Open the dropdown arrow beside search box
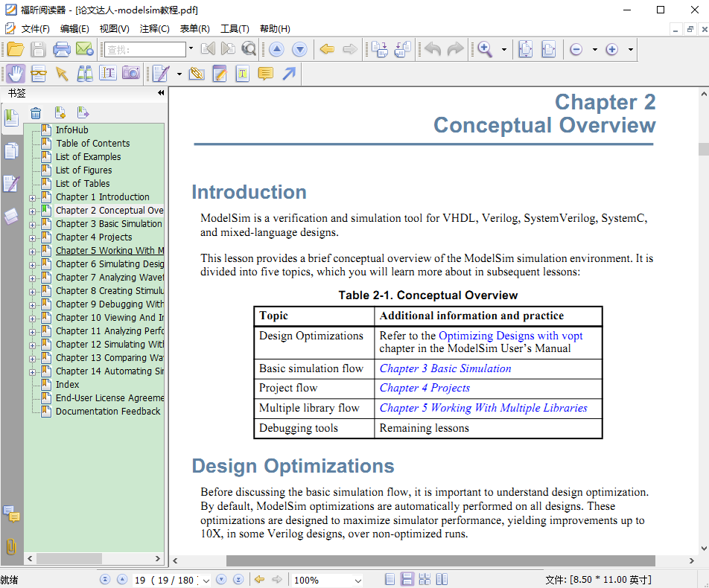709x588 pixels. point(191,49)
